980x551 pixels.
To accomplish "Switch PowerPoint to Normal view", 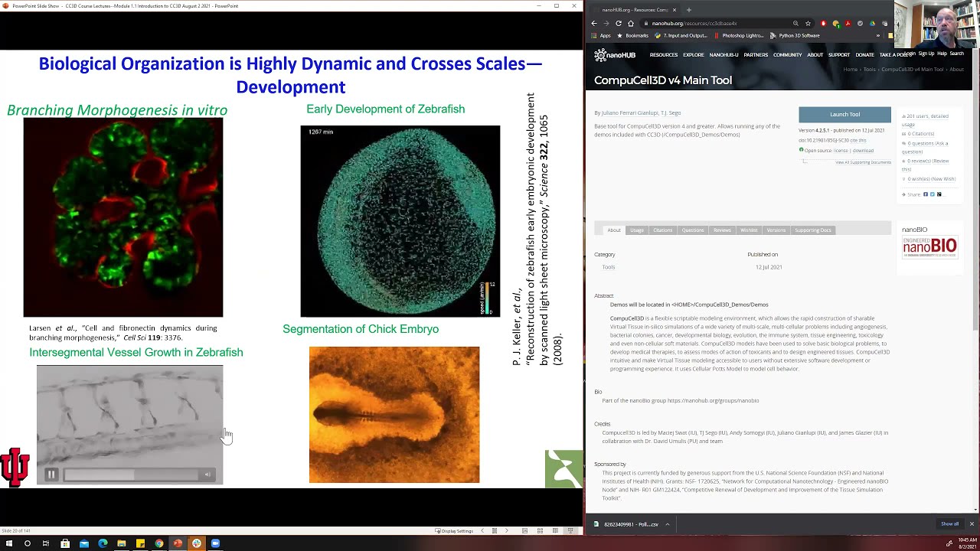I will point(524,530).
